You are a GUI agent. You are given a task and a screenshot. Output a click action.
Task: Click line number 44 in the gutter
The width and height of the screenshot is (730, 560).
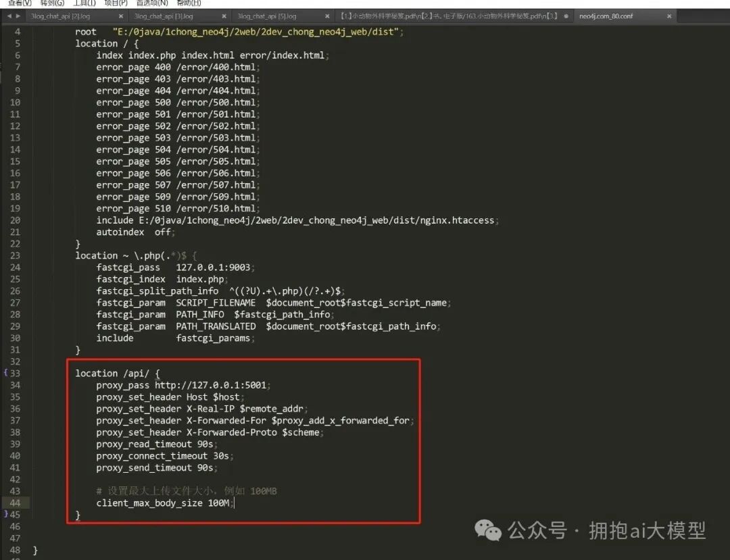coord(15,503)
